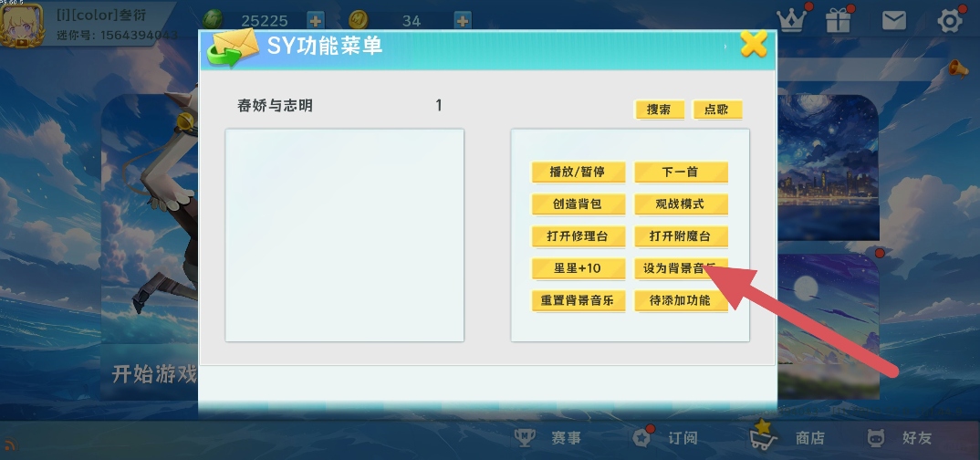The width and height of the screenshot is (980, 460).
Task: Click the 迷你号 ID text
Action: [117, 35]
